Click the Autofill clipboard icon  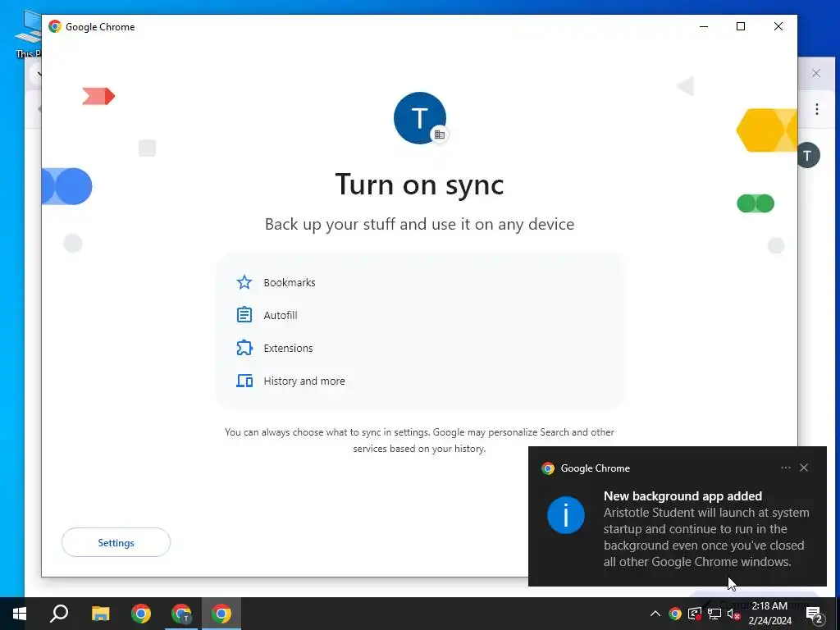tap(244, 315)
